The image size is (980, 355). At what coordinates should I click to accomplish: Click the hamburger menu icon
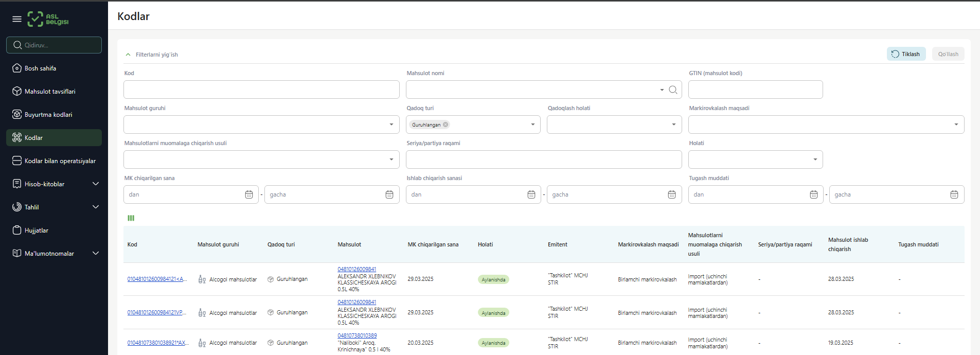pos(17,19)
